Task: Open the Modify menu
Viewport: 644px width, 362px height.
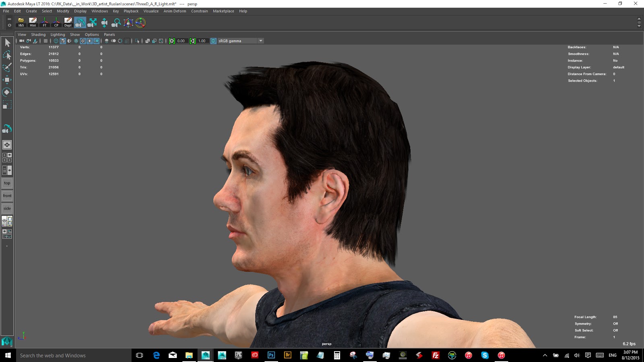Action: pyautogui.click(x=63, y=11)
